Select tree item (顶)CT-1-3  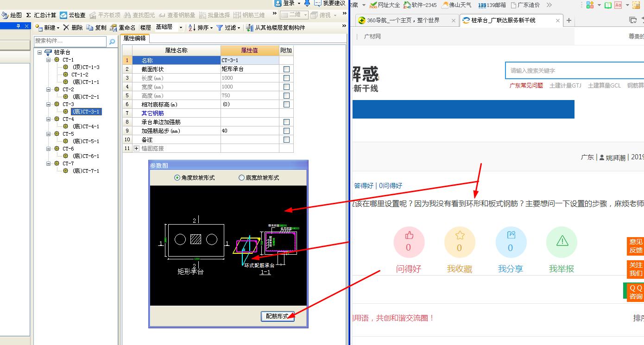click(86, 67)
